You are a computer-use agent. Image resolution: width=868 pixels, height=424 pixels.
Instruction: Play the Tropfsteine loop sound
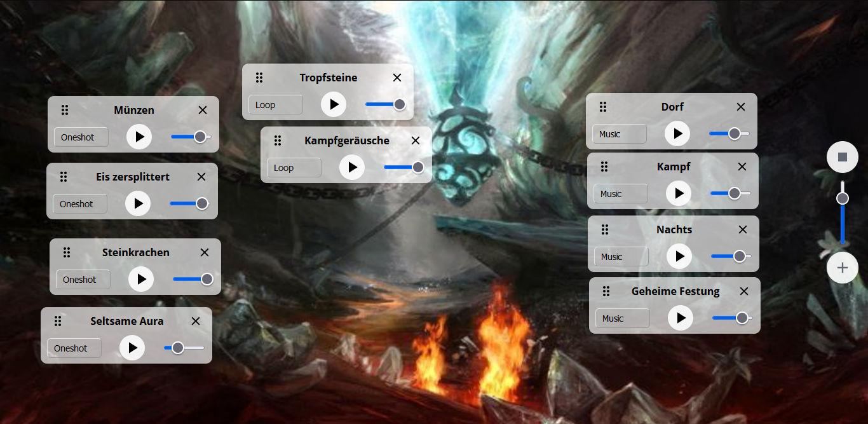334,104
